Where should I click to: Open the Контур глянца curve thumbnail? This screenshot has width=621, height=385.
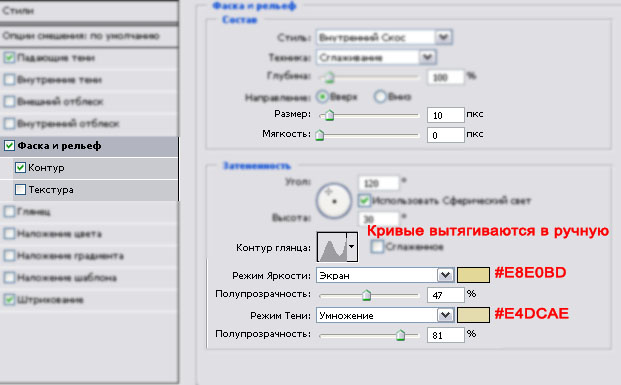click(332, 247)
